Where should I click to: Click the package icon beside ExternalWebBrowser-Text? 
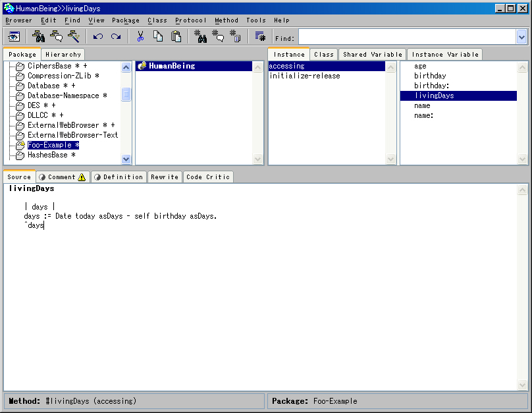coord(20,136)
